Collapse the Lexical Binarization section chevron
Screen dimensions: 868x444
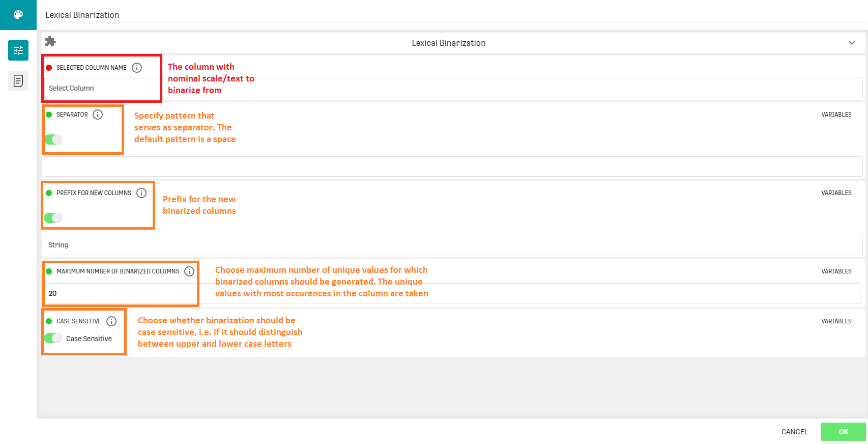[x=852, y=43]
